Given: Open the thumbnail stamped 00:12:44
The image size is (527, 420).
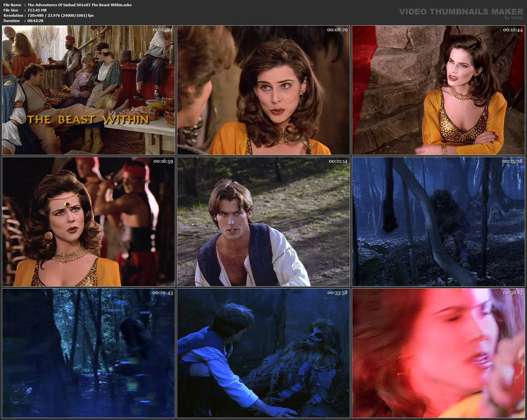Looking at the screenshot, I should click(x=438, y=90).
